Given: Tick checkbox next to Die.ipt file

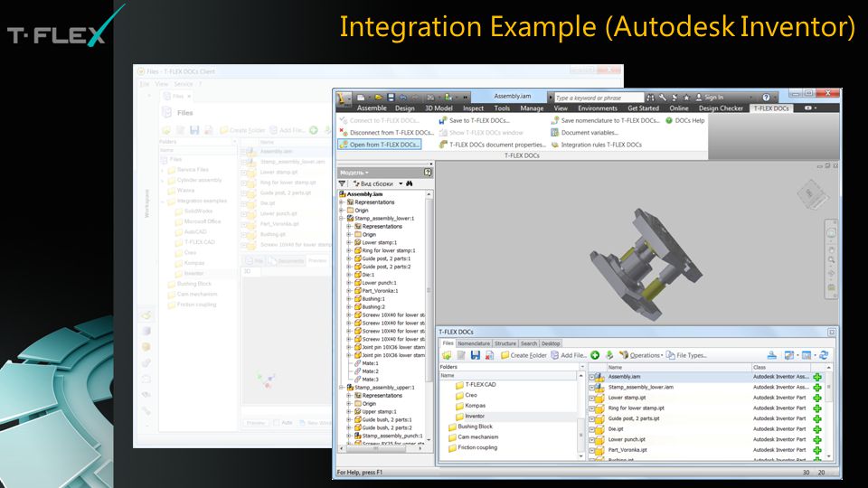Looking at the screenshot, I should click(x=591, y=429).
